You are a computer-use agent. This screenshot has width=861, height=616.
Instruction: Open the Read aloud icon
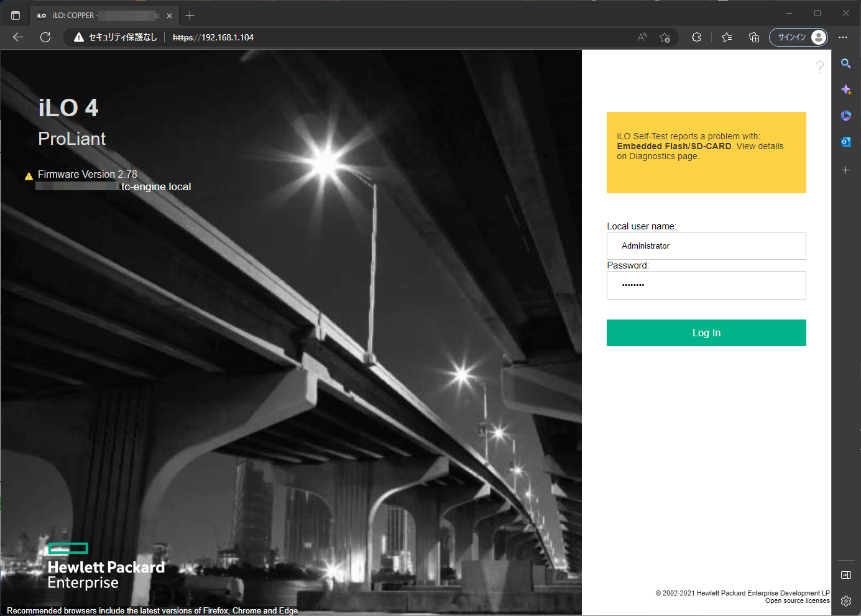(642, 37)
